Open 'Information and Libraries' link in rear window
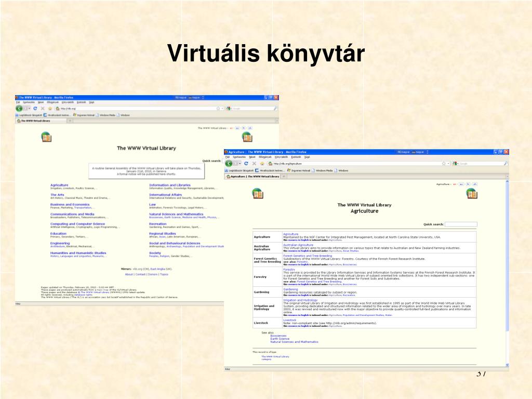 [x=170, y=185]
